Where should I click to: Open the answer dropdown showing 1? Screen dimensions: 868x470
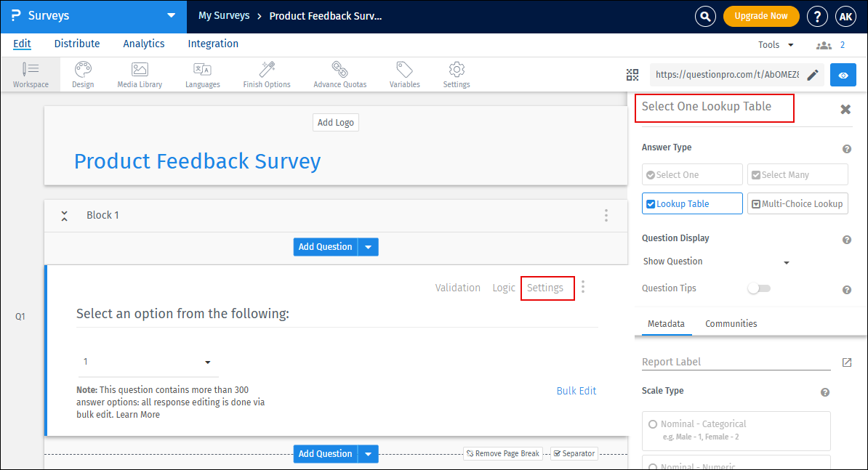[148, 362]
